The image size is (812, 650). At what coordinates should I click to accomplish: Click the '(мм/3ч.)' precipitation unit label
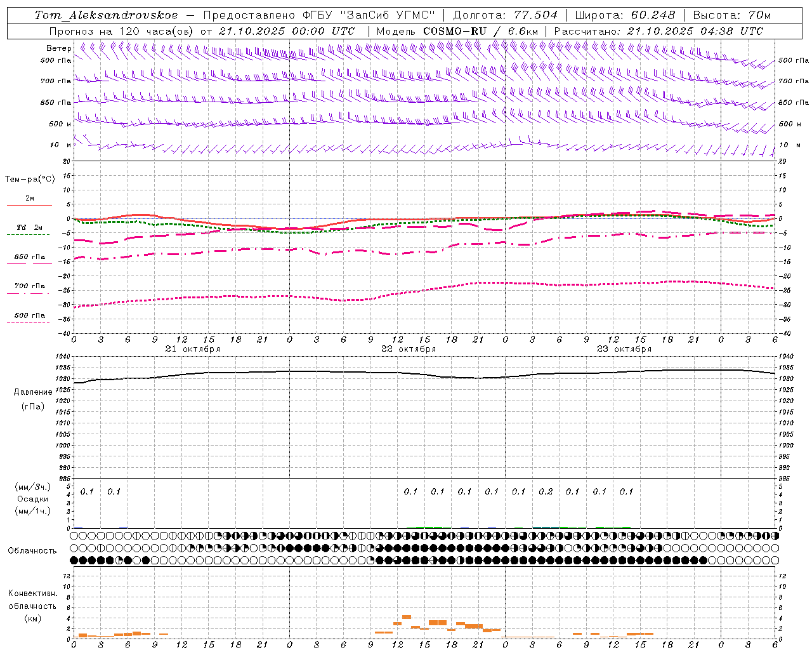(33, 487)
